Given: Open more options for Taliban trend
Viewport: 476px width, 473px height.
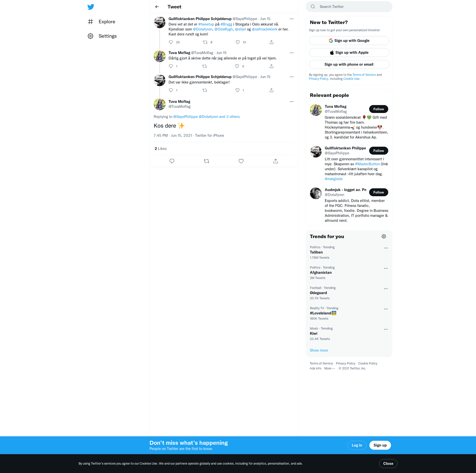Looking at the screenshot, I should pyautogui.click(x=386, y=248).
